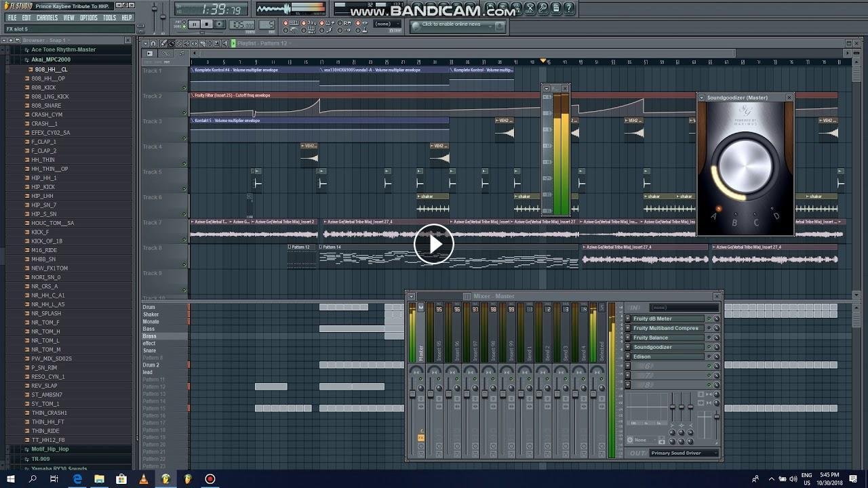Open the FILE menu
Viewport: 868px width, 488px height.
[12, 18]
